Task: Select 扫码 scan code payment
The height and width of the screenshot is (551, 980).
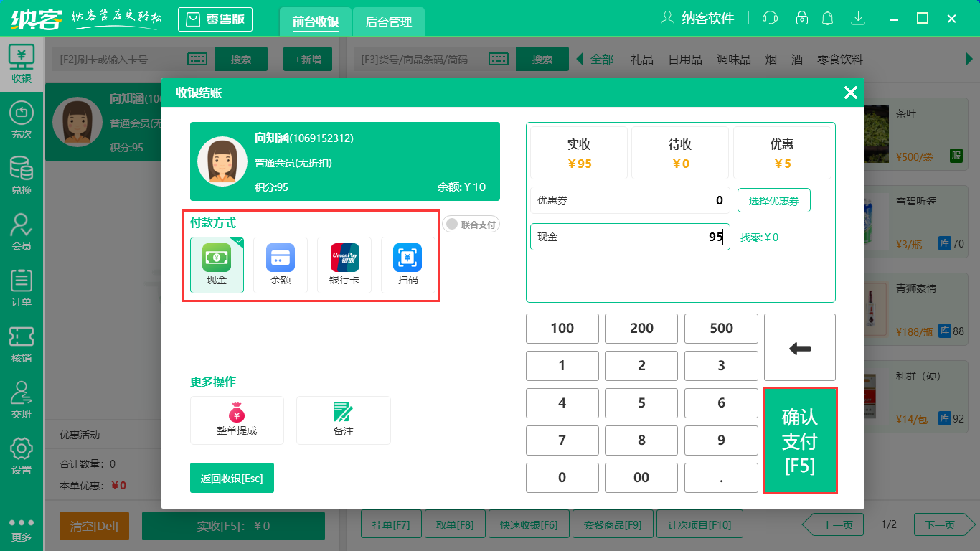Action: tap(408, 265)
